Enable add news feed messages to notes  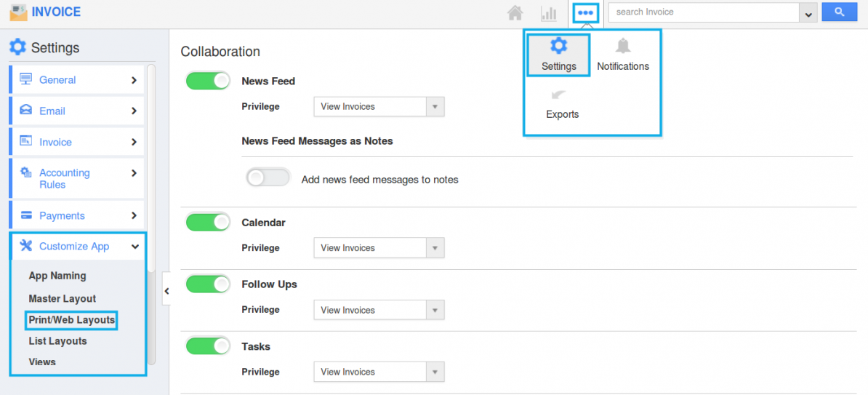268,178
